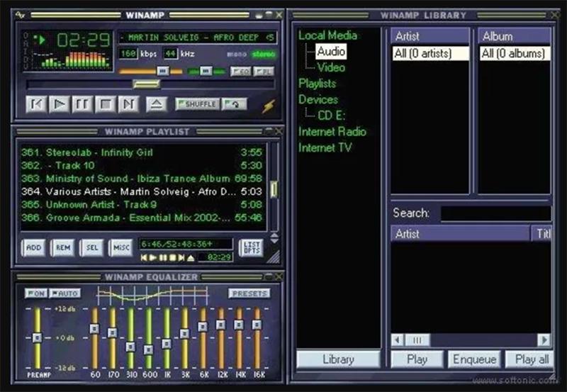Select Local Media in library tree

327,35
